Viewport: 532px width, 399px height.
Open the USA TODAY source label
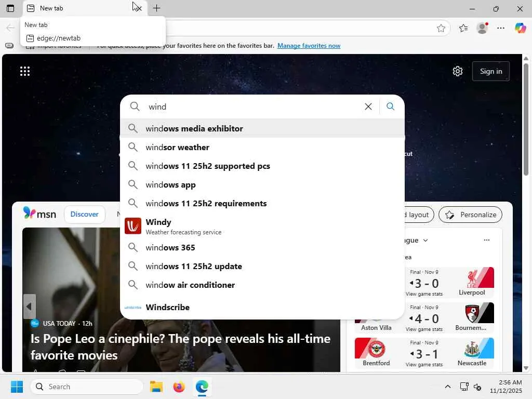coord(59,323)
